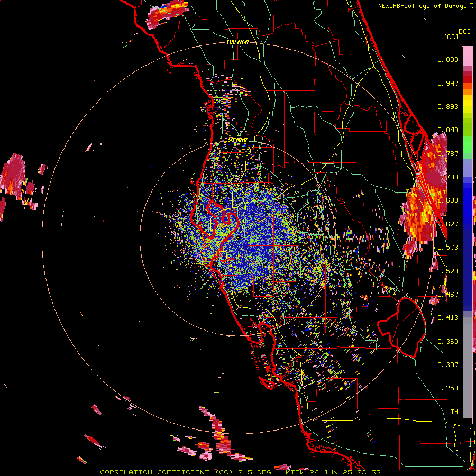Select the 0.253 scale value

coord(448,388)
